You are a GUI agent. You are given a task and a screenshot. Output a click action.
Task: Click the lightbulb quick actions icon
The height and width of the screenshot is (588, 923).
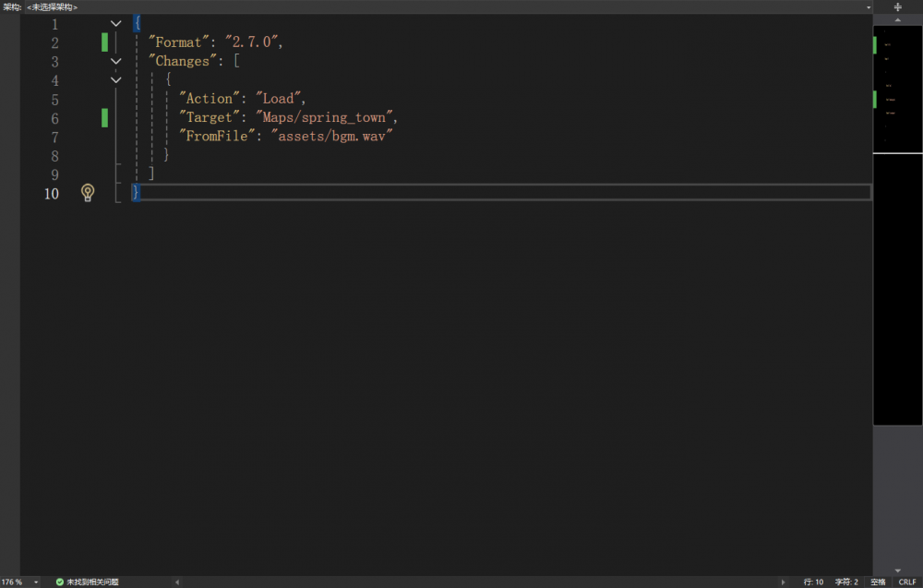click(x=88, y=192)
